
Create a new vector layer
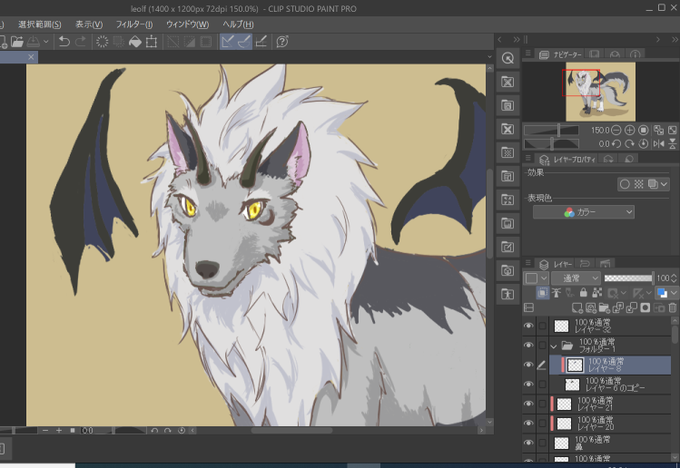coord(591,308)
